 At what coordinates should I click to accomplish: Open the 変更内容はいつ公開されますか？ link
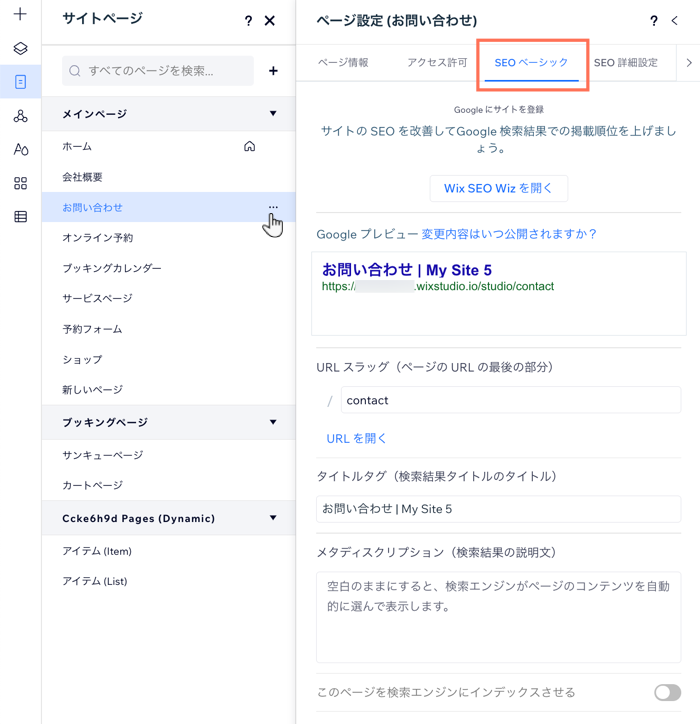point(509,234)
